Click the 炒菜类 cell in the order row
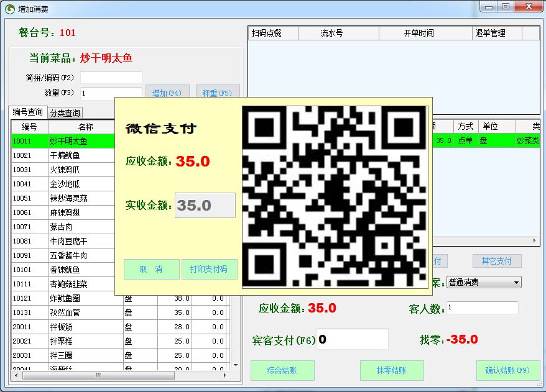Screen dimensions: 546x392 tap(528, 140)
